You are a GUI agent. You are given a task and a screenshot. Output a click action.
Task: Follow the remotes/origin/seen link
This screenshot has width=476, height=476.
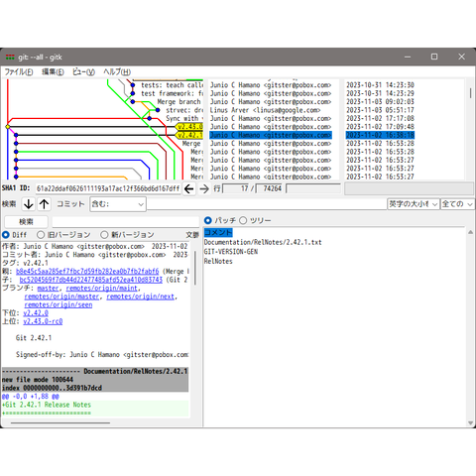pos(59,304)
